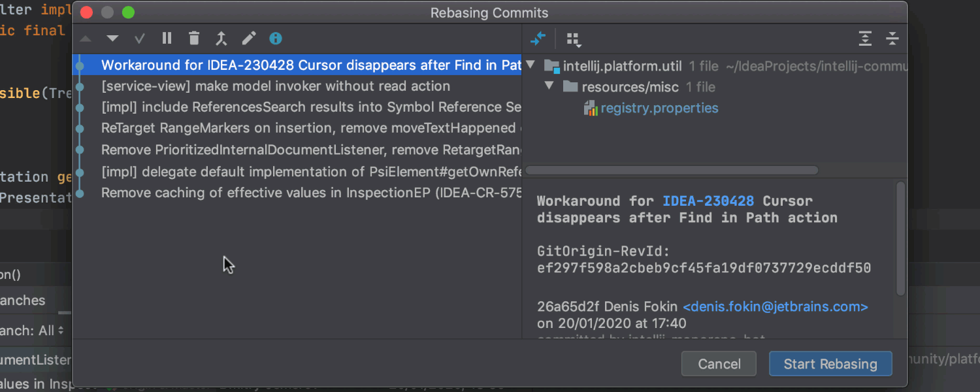The height and width of the screenshot is (392, 980).
Task: Click the Collapse All icon
Action: 892,39
